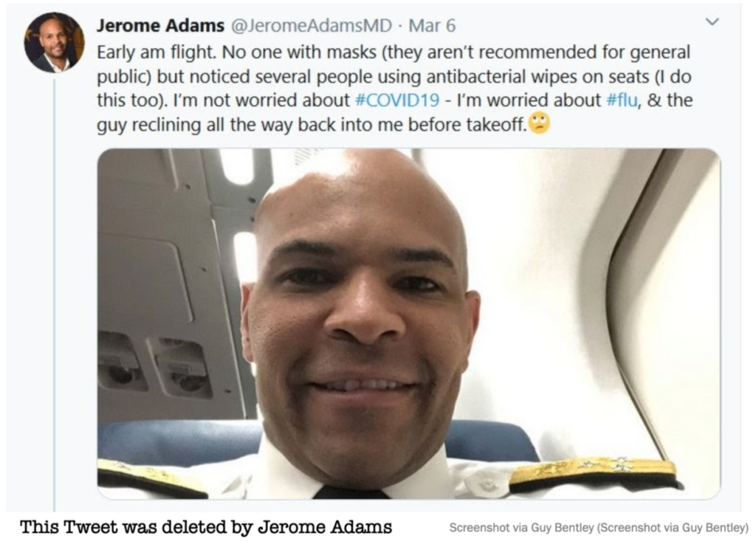Click the black tie in the photo
The image size is (756, 547).
coord(351,492)
